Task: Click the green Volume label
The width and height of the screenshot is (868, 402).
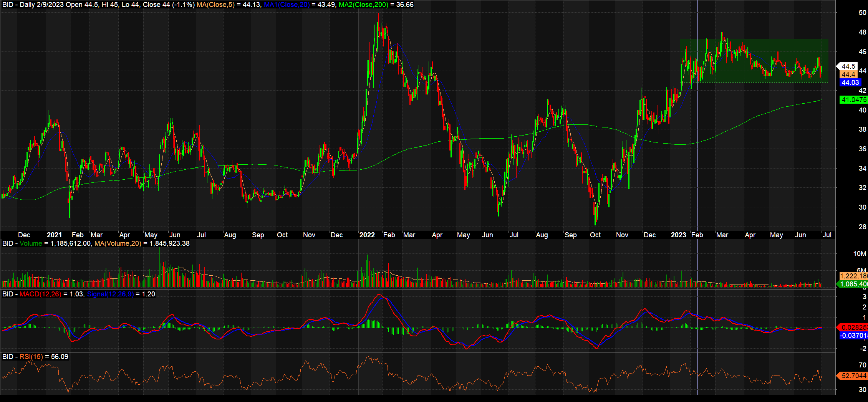Action: (x=31, y=243)
